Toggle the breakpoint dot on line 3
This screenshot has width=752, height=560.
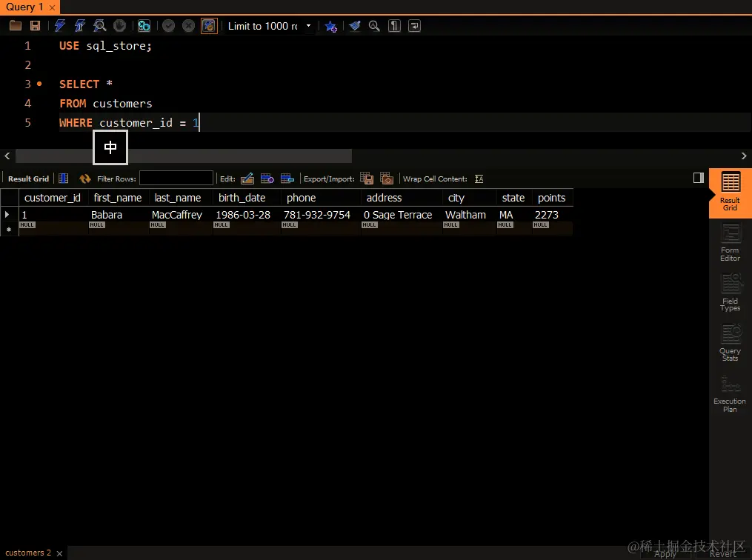[39, 84]
